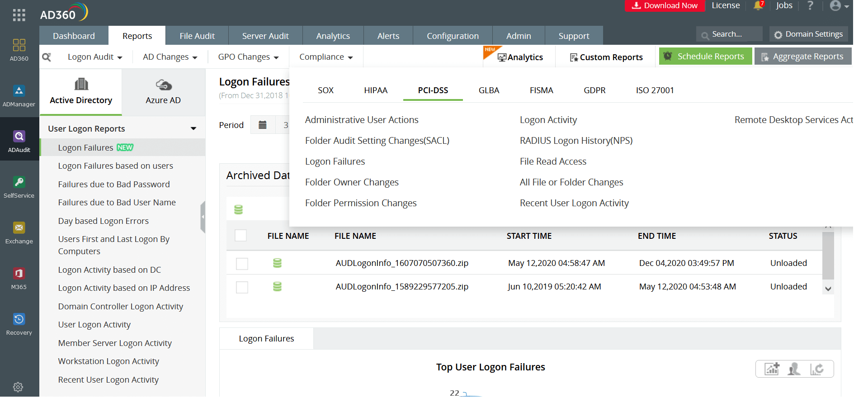Image resolution: width=868 pixels, height=398 pixels.
Task: Click the Download Now button
Action: pyautogui.click(x=665, y=5)
